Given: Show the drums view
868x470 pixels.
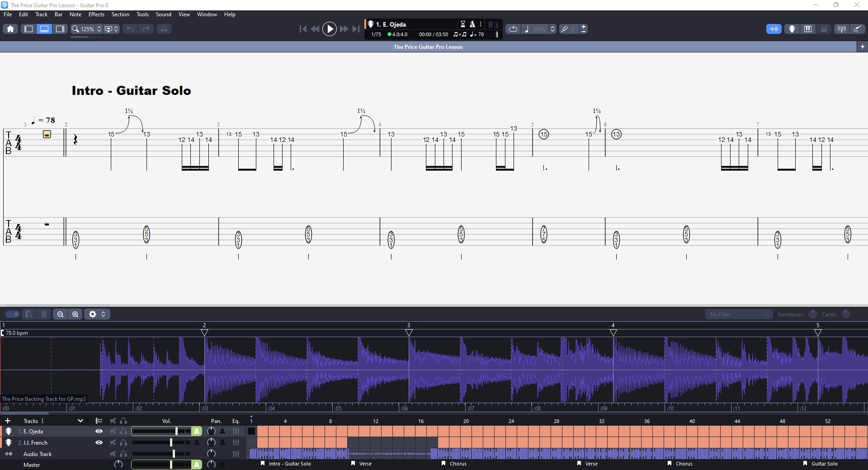Looking at the screenshot, I should coord(824,29).
